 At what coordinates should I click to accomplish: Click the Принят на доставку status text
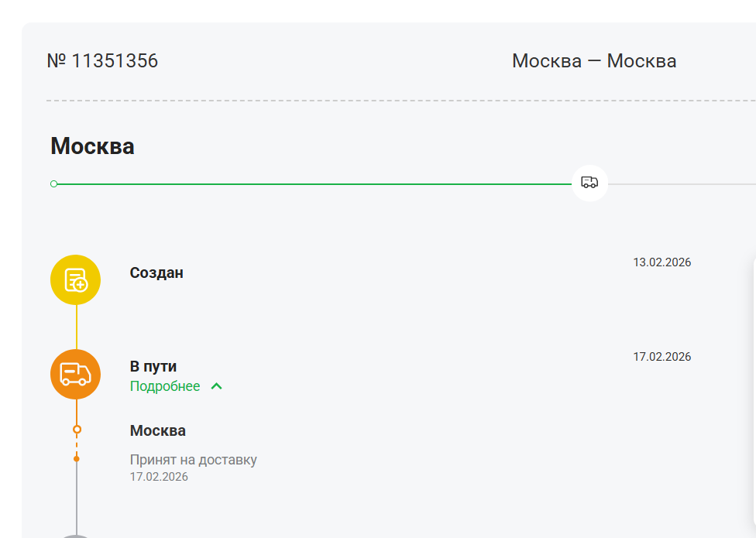[193, 460]
